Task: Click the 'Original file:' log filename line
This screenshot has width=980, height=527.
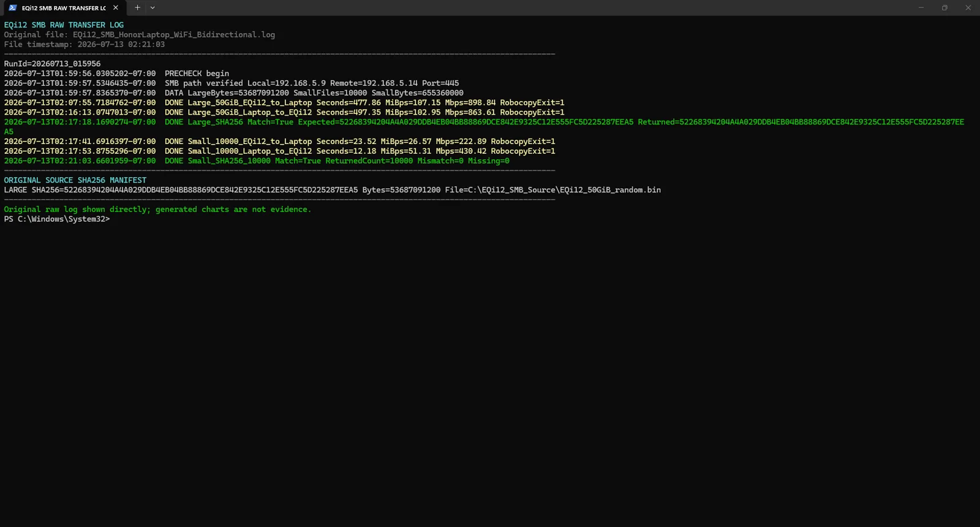Action: tap(140, 35)
